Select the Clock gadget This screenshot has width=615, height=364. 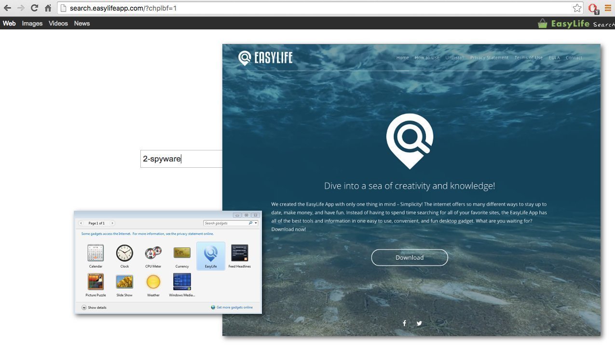pyautogui.click(x=124, y=256)
